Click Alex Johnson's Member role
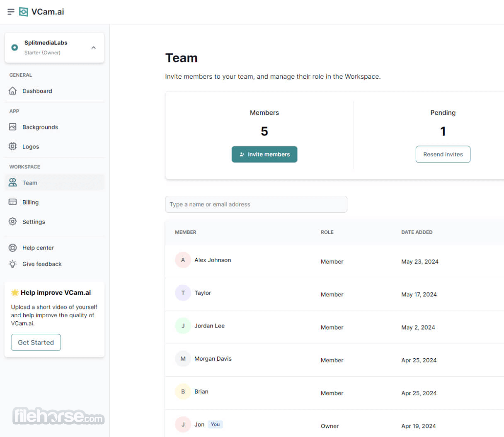504x437 pixels. [332, 262]
